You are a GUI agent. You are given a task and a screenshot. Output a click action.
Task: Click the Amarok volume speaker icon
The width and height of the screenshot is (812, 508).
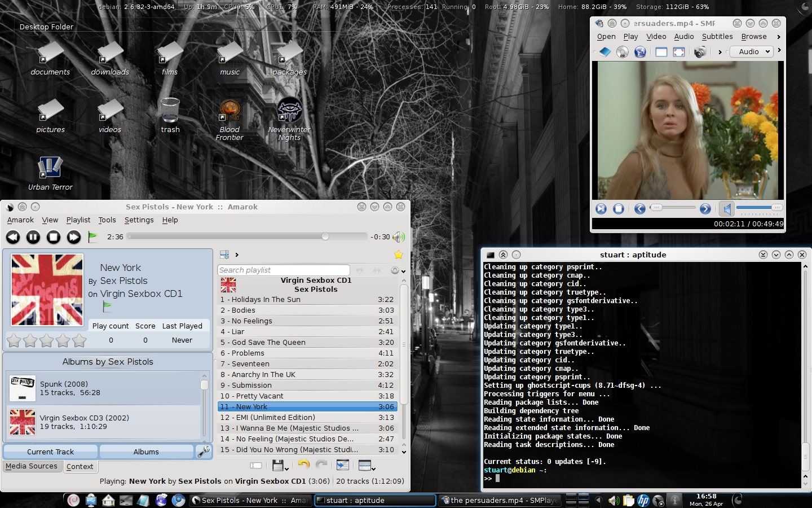[399, 237]
